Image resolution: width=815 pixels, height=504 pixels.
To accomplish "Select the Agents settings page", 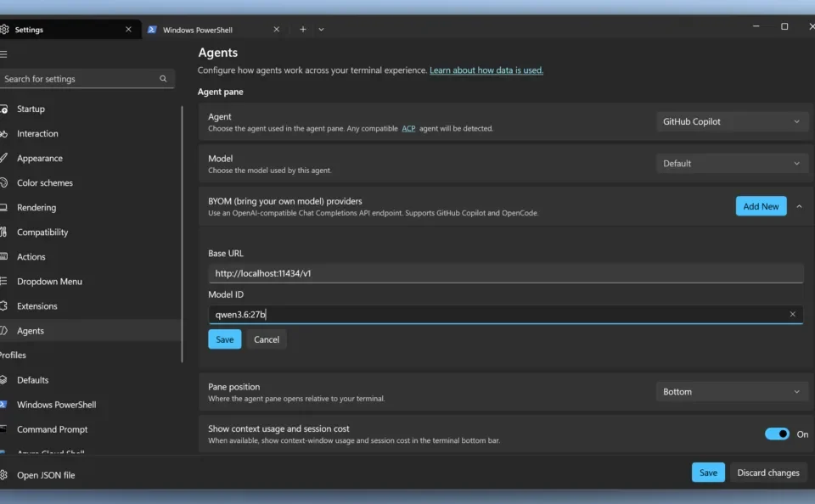I will point(91,330).
